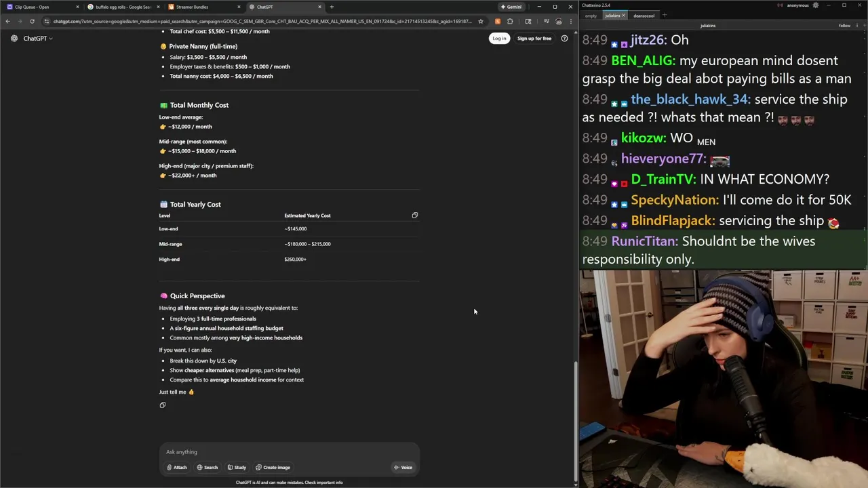
Task: Copy the Total Yearly Cost table
Action: tap(415, 216)
